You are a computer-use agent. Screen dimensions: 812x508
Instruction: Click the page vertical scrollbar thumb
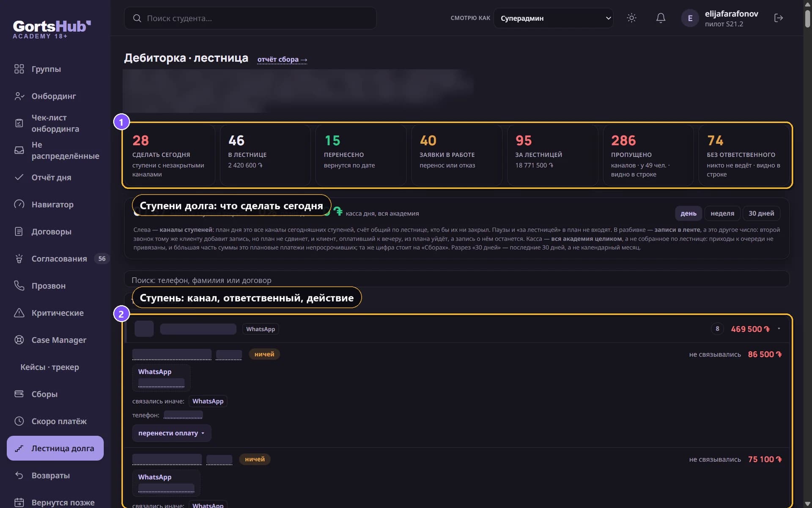click(807, 18)
